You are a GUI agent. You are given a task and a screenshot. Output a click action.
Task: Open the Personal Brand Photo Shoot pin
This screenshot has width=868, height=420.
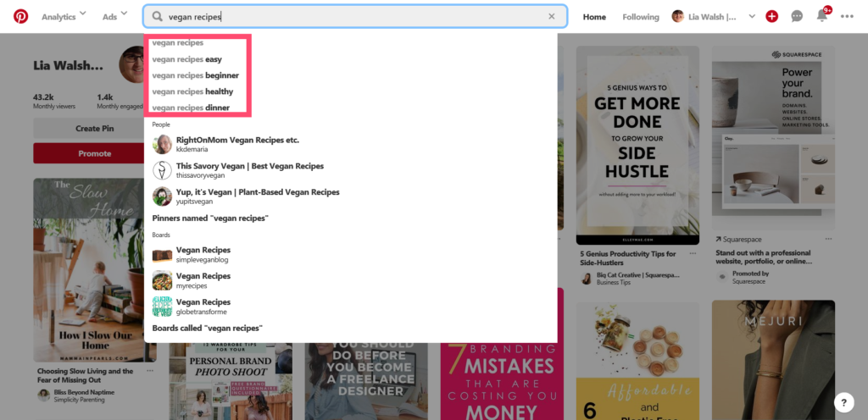tap(231, 381)
